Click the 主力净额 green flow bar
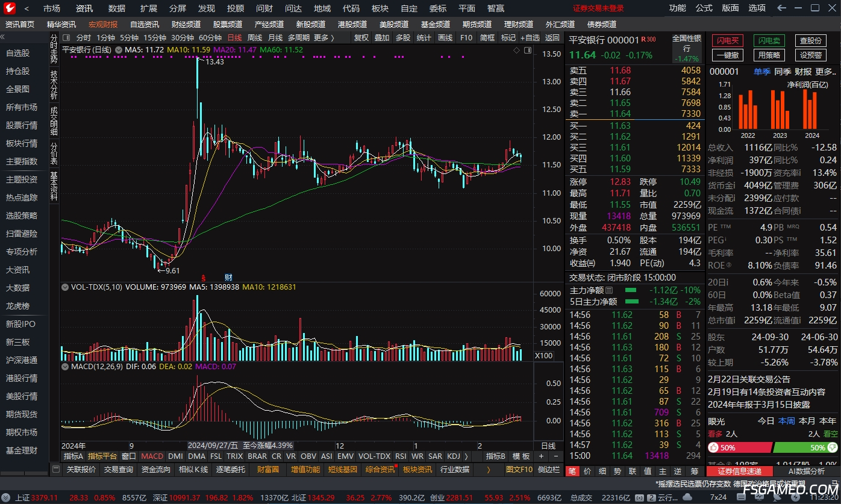 tap(631, 290)
